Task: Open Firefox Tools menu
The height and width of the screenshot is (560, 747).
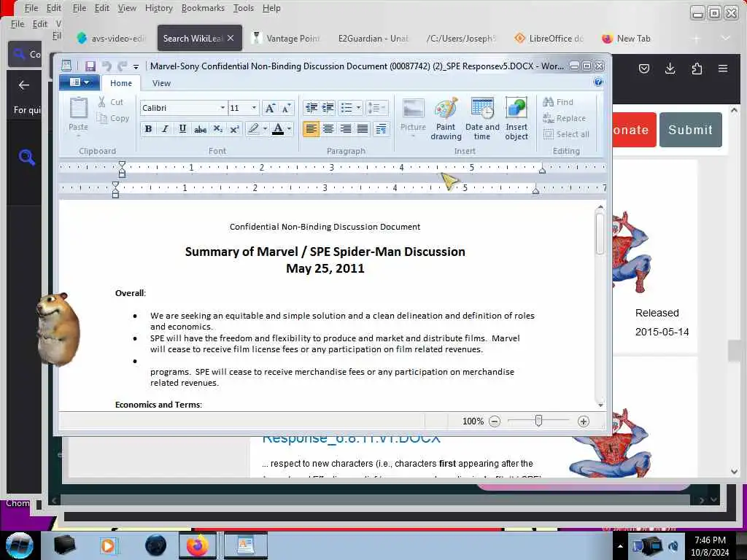Action: point(244,8)
